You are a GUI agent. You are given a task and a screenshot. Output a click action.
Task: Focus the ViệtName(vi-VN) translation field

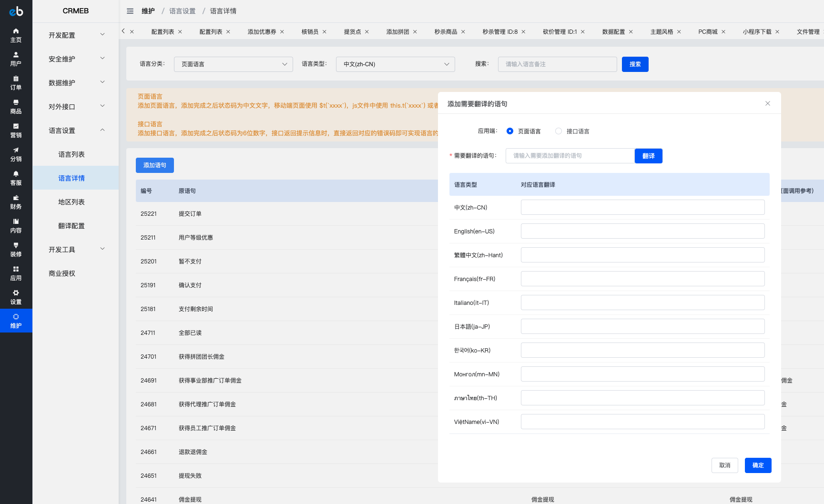click(643, 422)
